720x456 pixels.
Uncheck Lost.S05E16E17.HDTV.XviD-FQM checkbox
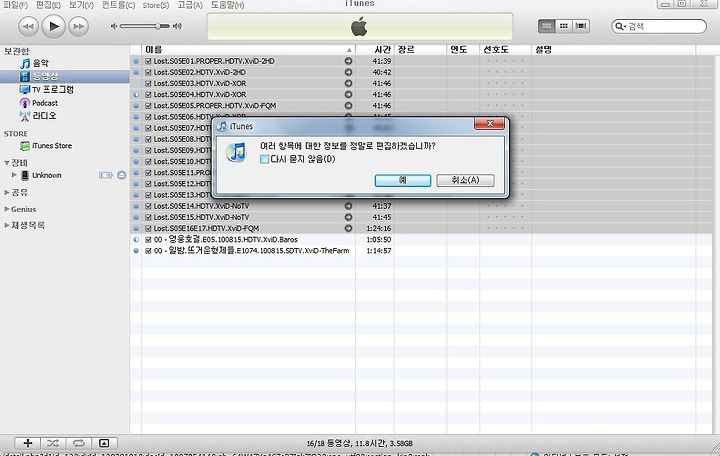coord(148,228)
